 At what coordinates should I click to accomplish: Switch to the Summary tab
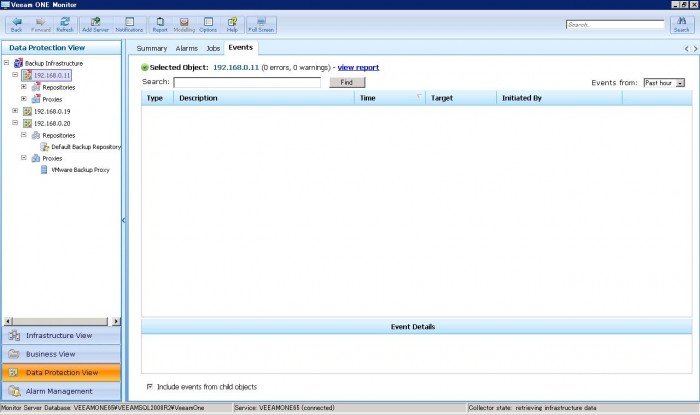point(152,48)
